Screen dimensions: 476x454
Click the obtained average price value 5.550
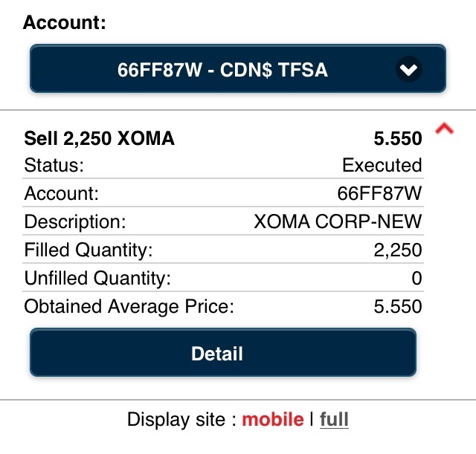pos(397,306)
